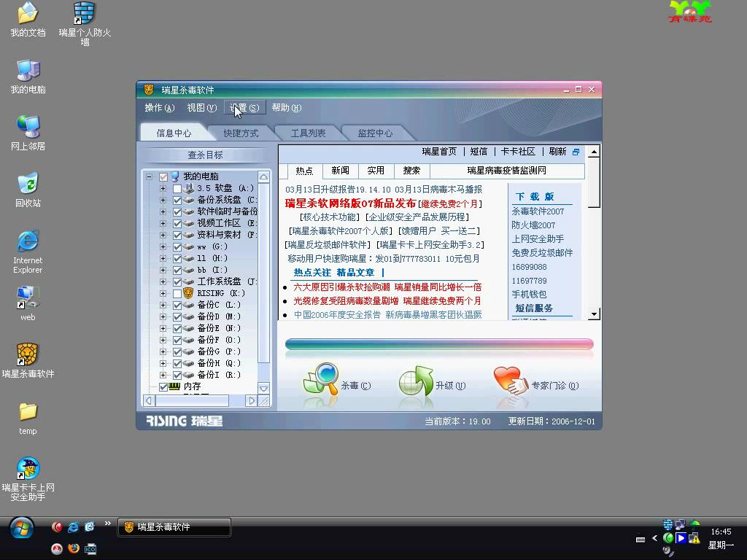The image size is (747, 560).
Task: Click the ICQ quick launch icon
Action: [x=90, y=548]
